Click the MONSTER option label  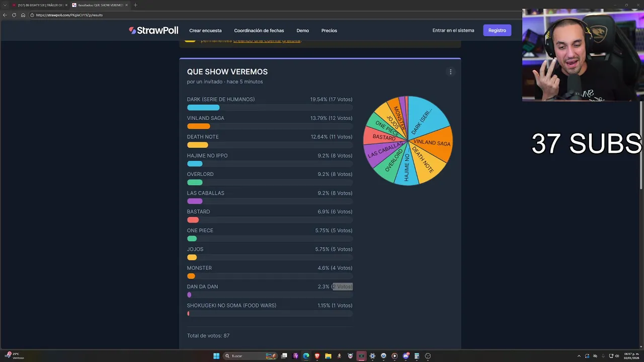point(199,268)
